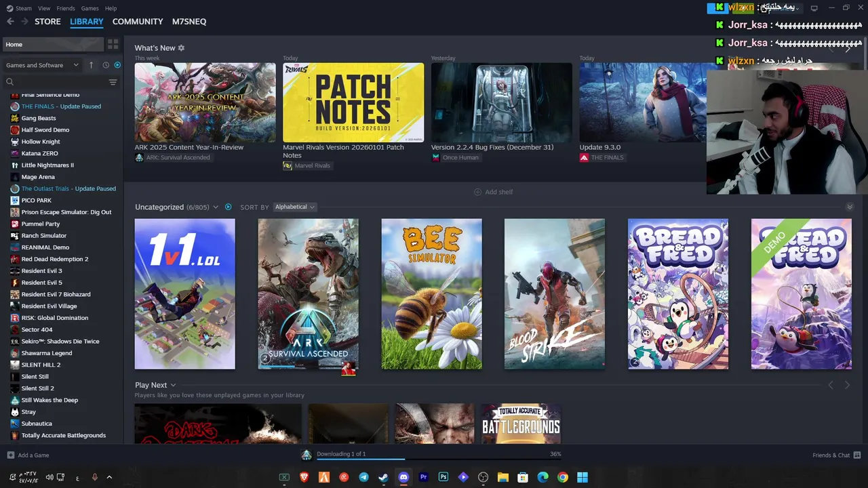
Task: Open Once Human Bug Fixes news
Action: 501,102
